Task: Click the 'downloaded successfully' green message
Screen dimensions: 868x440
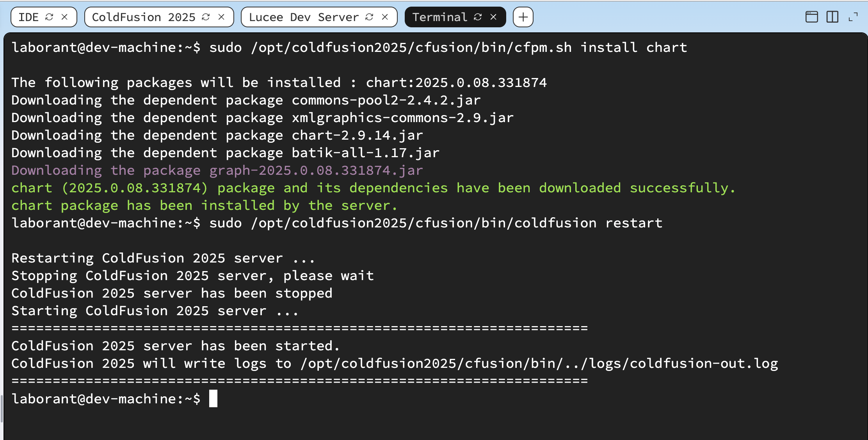Action: point(373,188)
